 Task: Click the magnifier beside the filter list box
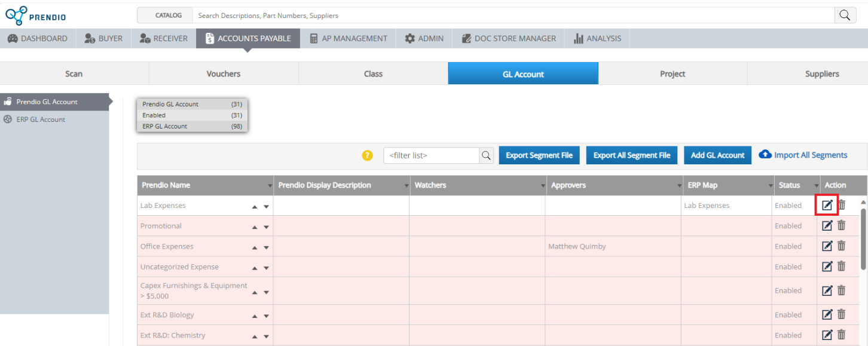pyautogui.click(x=486, y=155)
